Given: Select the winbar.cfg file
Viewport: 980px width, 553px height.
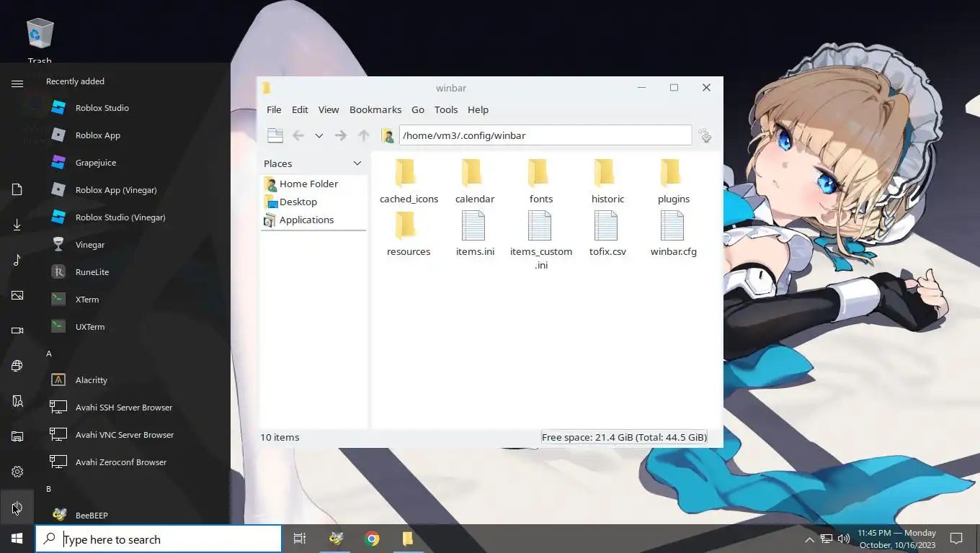Looking at the screenshot, I should 674,234.
